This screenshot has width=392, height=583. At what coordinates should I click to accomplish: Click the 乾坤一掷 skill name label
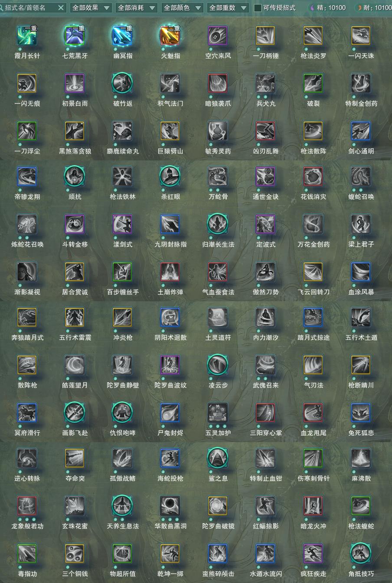click(x=170, y=574)
